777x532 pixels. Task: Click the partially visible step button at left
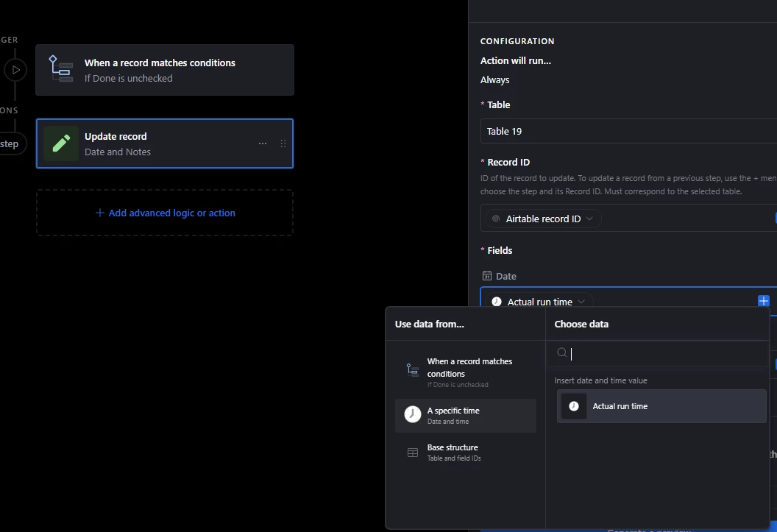pyautogui.click(x=12, y=143)
